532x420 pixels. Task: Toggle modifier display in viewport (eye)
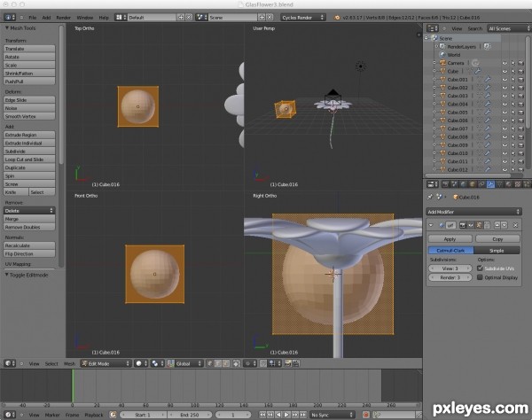pyautogui.click(x=471, y=225)
